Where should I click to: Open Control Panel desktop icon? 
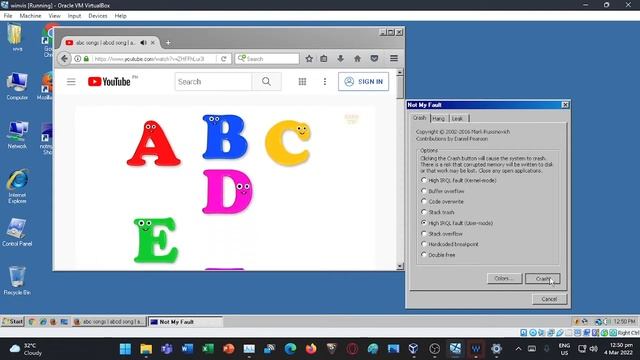tap(17, 233)
